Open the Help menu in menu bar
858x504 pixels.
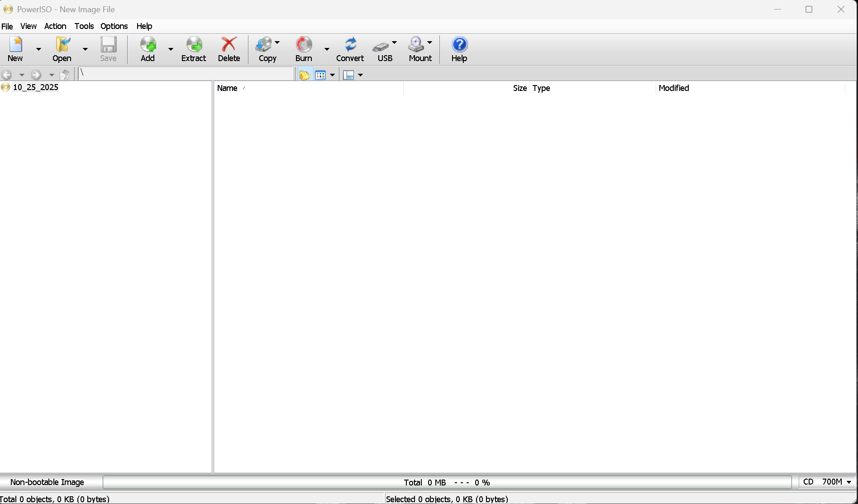pos(144,26)
